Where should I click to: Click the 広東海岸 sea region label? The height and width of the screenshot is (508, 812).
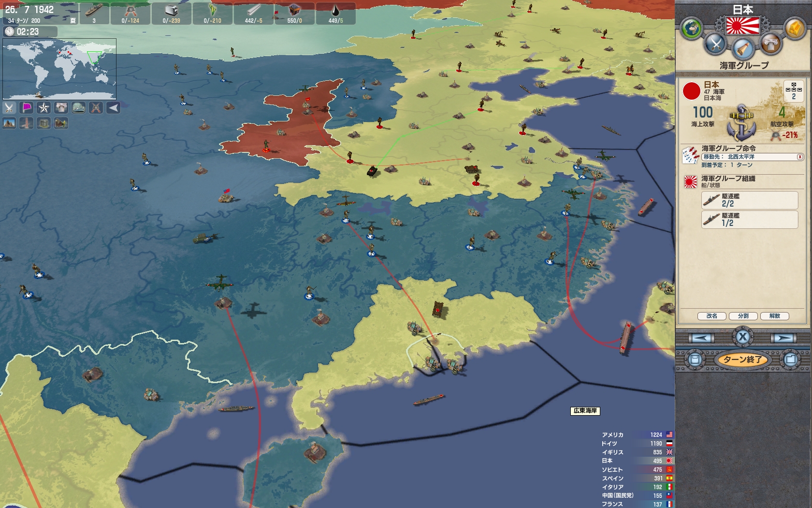click(585, 411)
